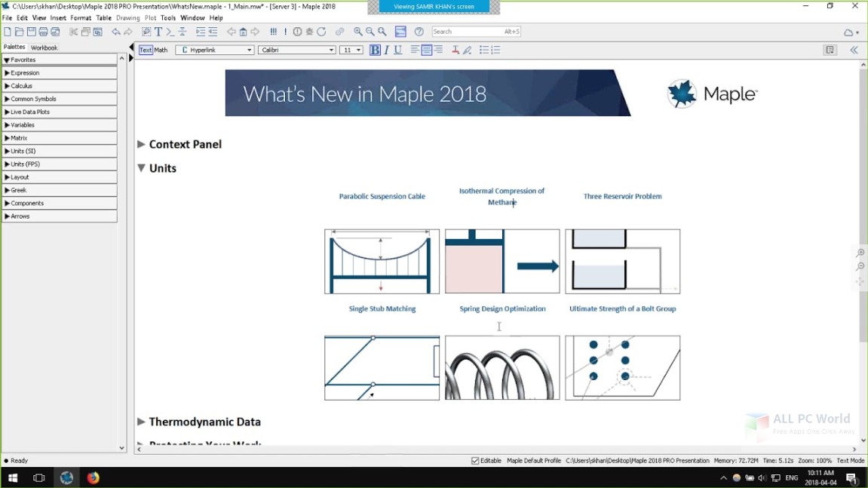Zoom out with the magnifier minus icon

coord(370,32)
